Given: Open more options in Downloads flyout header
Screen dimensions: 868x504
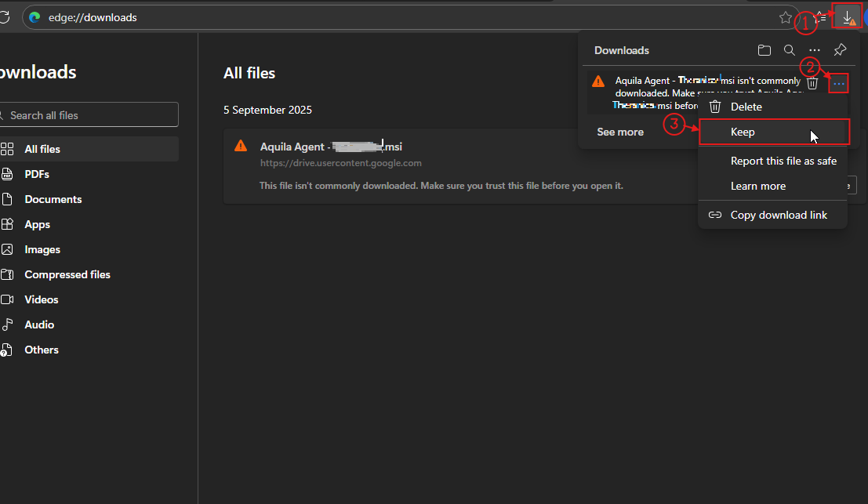Looking at the screenshot, I should [815, 50].
